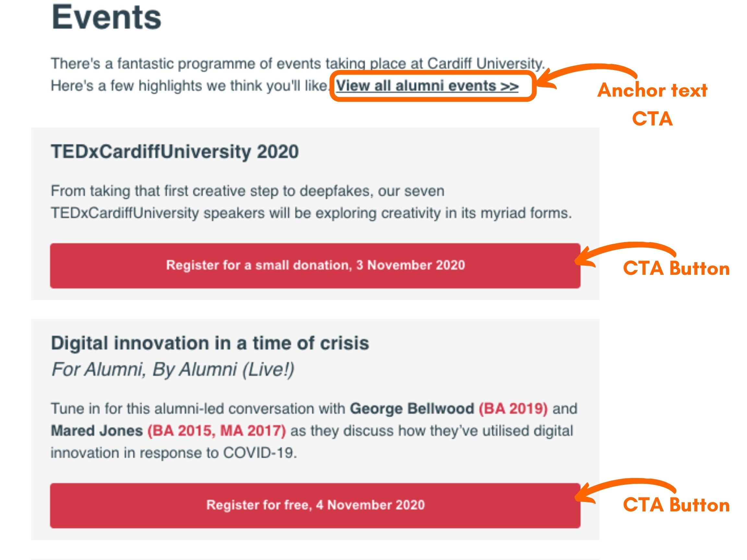Click the red '(BA 2015, MA 2017)' text
This screenshot has width=747, height=560.
coord(217,431)
